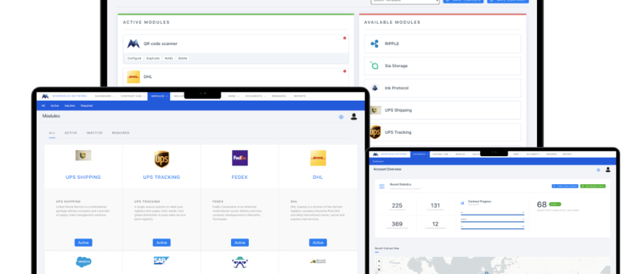This screenshot has width=644, height=274.
Task: Click the Sia Storage module icon
Action: [x=374, y=66]
